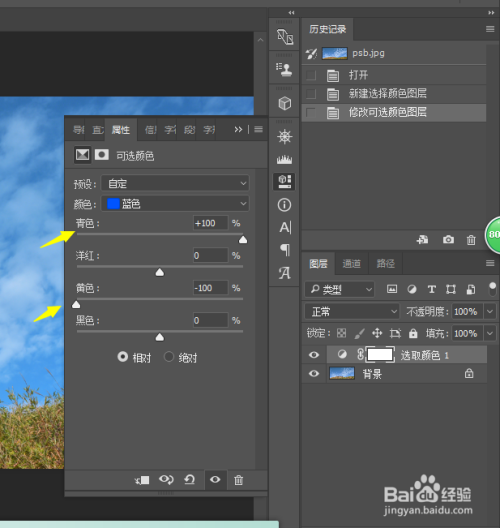Clip adjustment to layer icon
Screen dimensions: 500x528
[x=142, y=480]
